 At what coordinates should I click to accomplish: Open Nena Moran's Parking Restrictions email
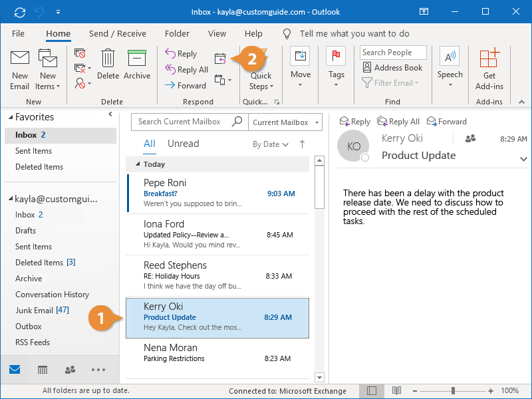click(x=218, y=358)
